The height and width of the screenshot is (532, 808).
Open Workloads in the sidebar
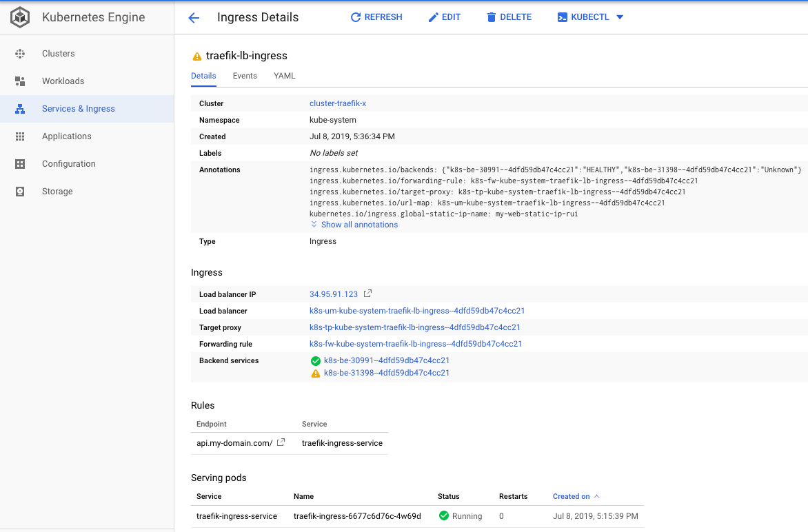click(x=63, y=81)
